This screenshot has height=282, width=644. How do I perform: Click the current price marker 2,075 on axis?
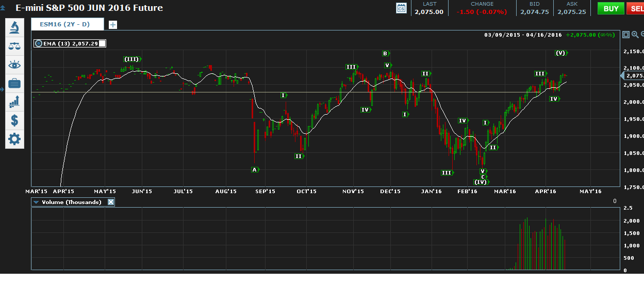[x=632, y=76]
